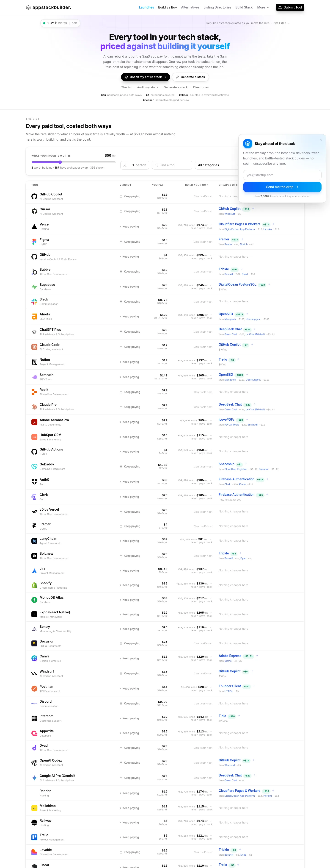The height and width of the screenshot is (868, 330).
Task: Click the Postman logo icon
Action: coord(34,689)
